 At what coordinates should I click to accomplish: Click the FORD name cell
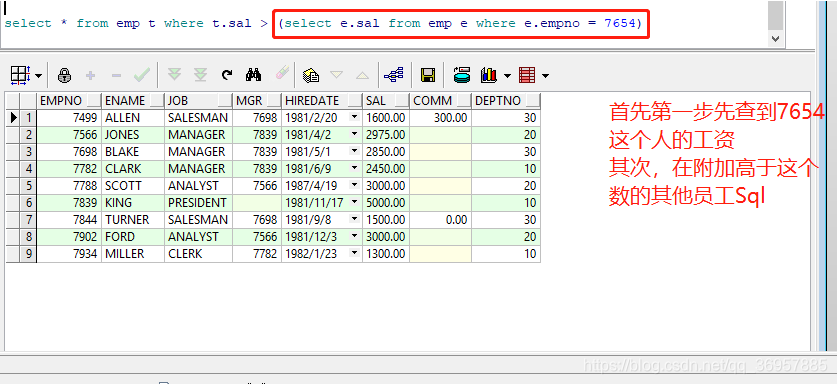pos(133,237)
